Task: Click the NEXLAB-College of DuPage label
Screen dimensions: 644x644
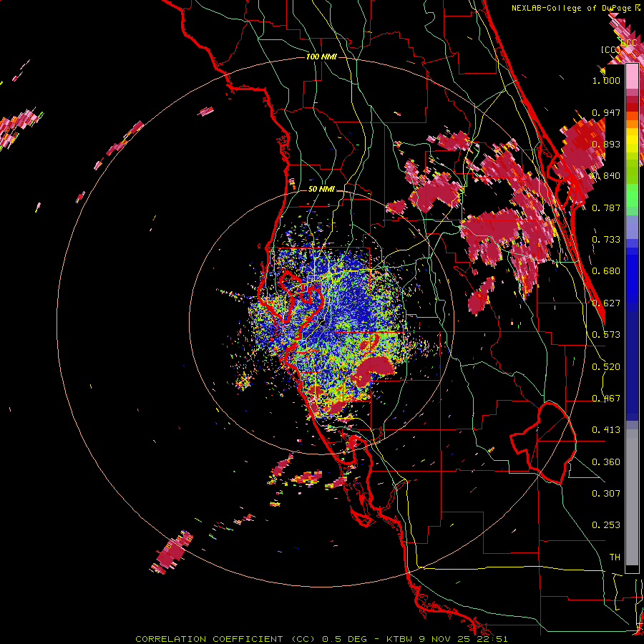Action: tap(574, 8)
